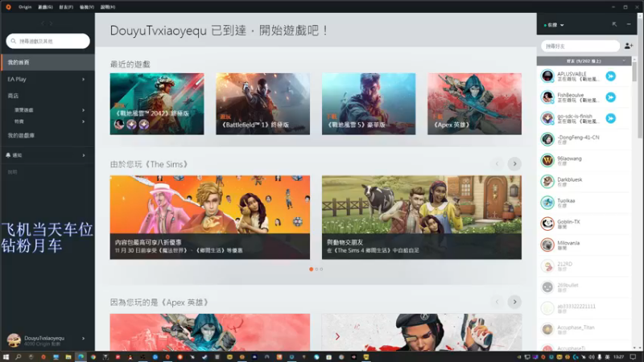Open the Origin menu
This screenshot has height=362, width=644.
pos(25,7)
